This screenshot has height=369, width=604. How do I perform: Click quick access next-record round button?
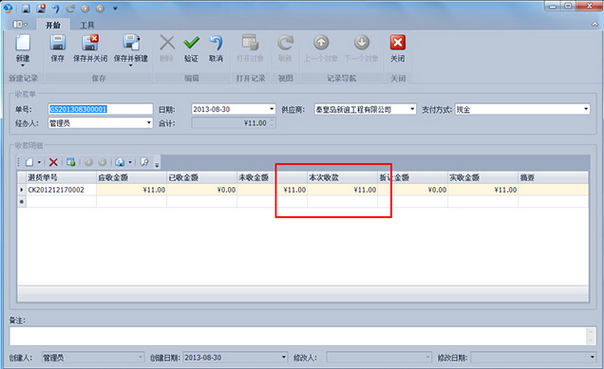click(100, 8)
